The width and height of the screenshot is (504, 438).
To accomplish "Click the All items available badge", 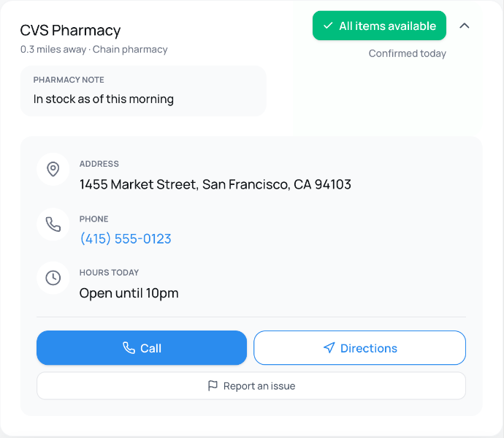I will [x=379, y=26].
